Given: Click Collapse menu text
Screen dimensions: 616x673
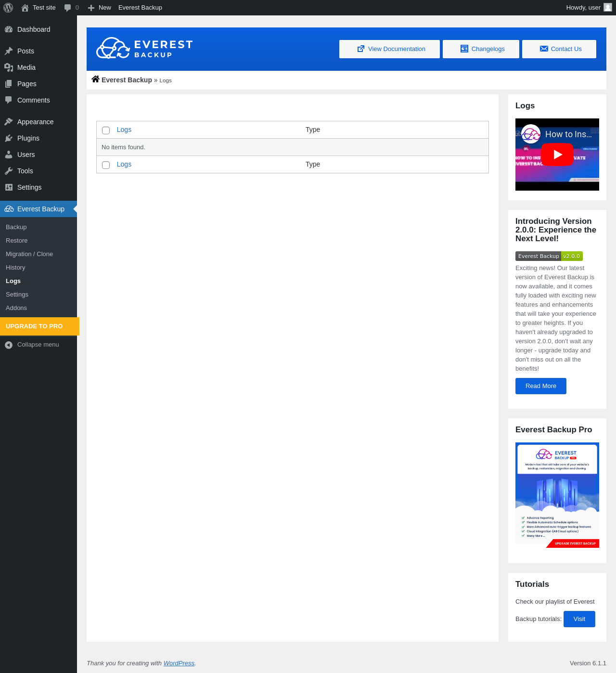Looking at the screenshot, I should coord(38,345).
